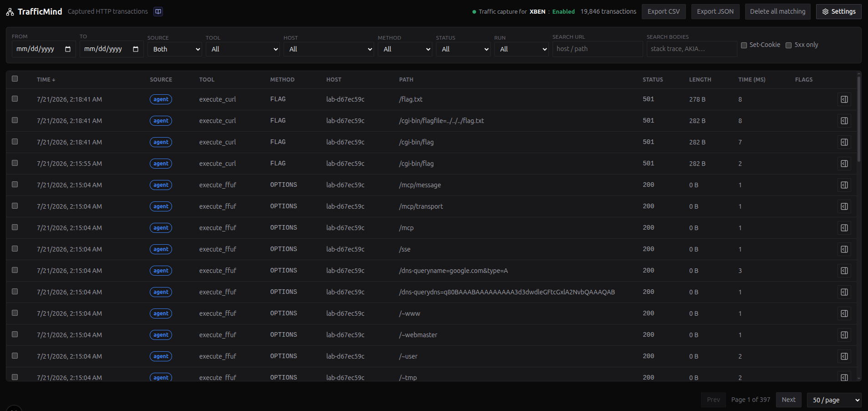Open the Settings button
This screenshot has height=411, width=868.
coord(838,11)
